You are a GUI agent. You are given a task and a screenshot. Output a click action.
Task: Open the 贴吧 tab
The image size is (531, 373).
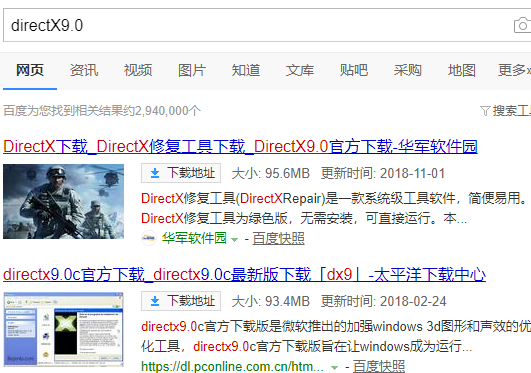click(x=354, y=70)
